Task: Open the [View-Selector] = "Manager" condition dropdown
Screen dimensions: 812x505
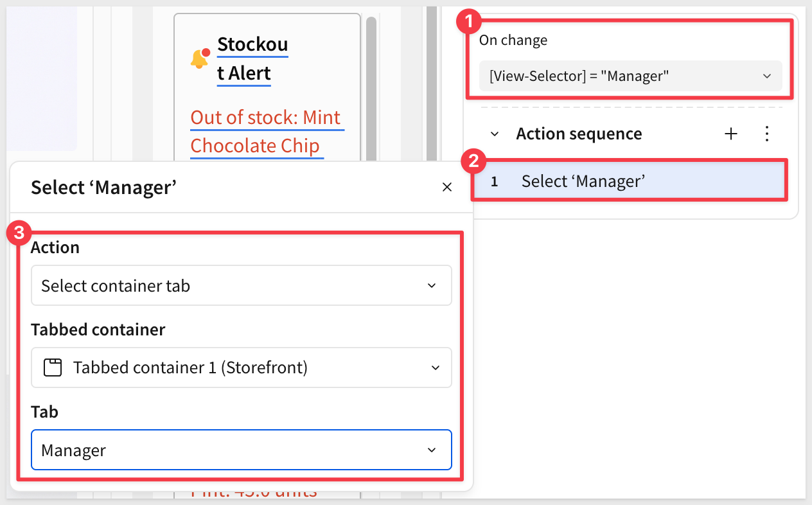Action: [630, 76]
